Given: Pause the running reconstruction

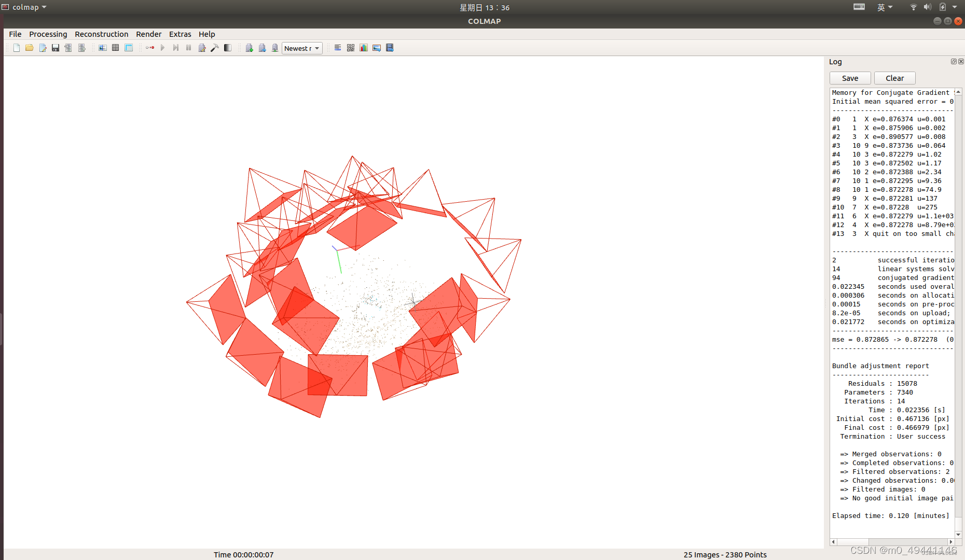Looking at the screenshot, I should point(188,48).
